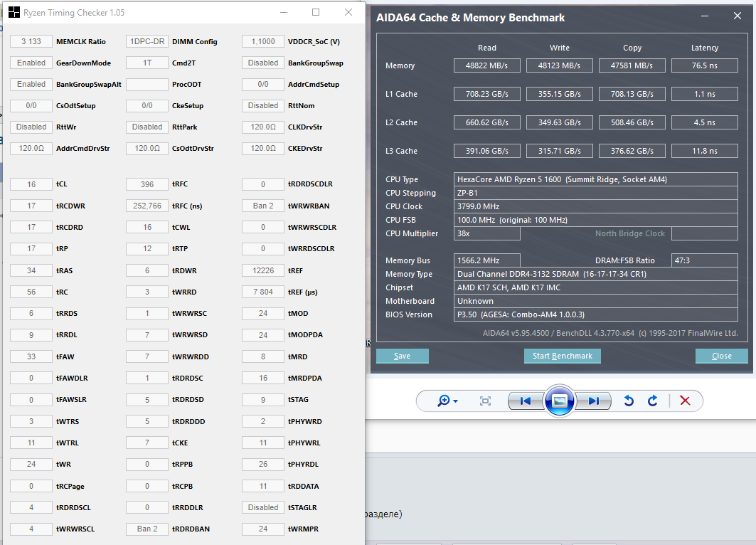The width and height of the screenshot is (756, 545).
Task: Minimize Ryzen Timing Checker window
Action: [x=284, y=12]
